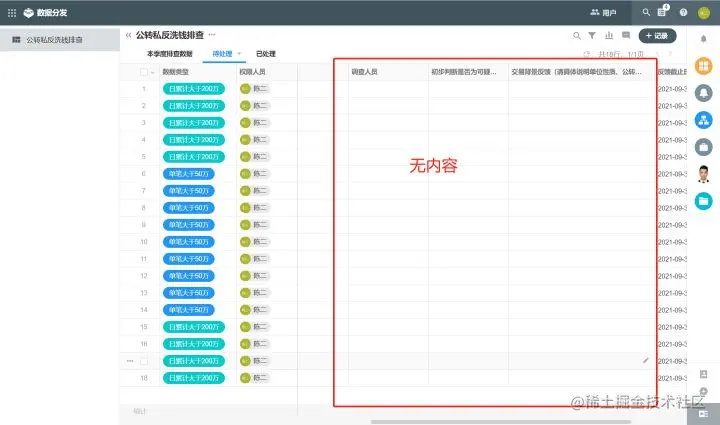Click the 陈二 person chip in row 11
The image size is (720, 425).
255,259
